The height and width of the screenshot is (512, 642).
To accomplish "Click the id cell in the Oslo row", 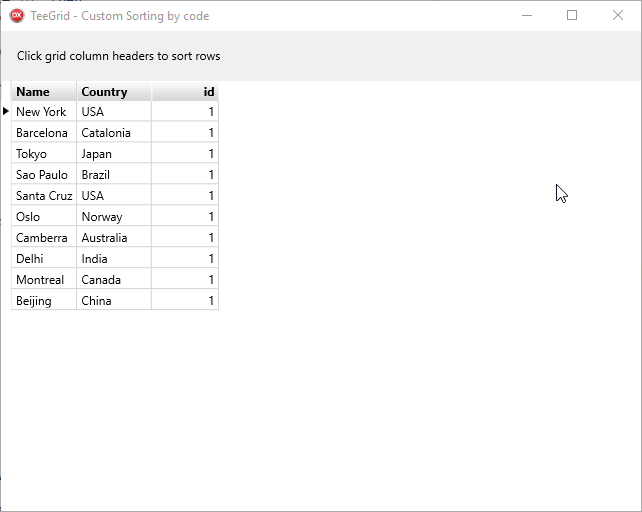I will coord(185,216).
